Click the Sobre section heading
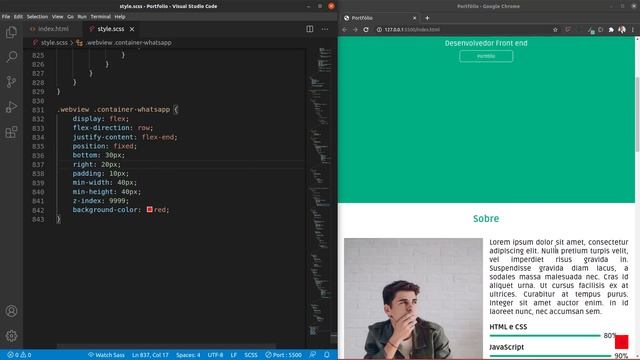This screenshot has width=640, height=360. coord(486,218)
